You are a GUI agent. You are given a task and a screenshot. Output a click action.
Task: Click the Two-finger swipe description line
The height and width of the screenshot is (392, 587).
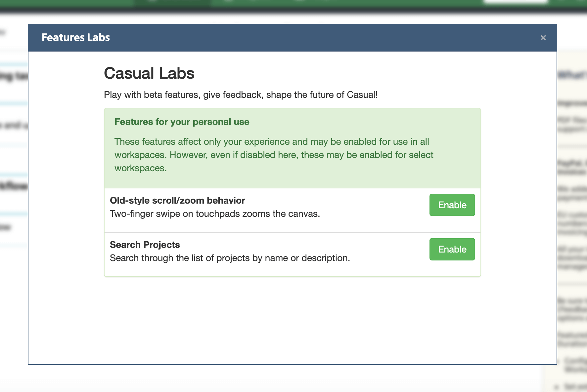click(x=215, y=214)
